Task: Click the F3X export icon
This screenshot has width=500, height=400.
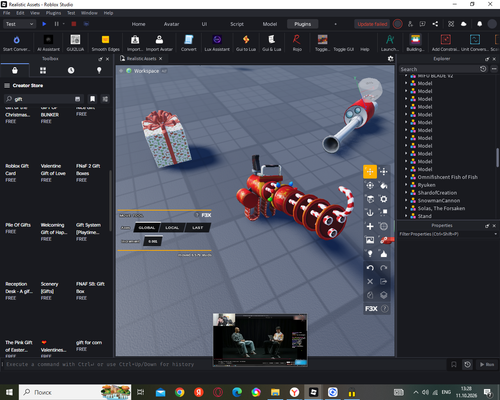Action: (384, 281)
